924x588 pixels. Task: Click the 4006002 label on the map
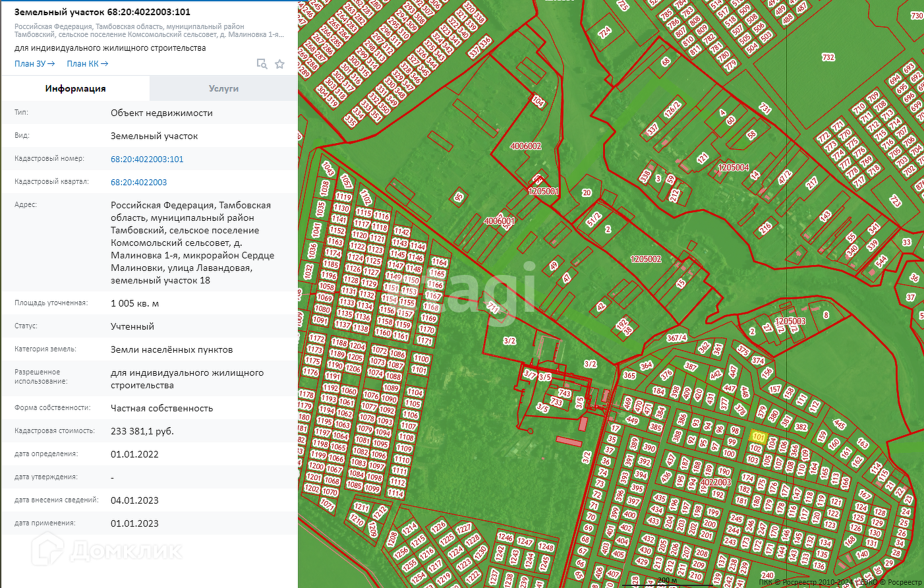point(526,146)
